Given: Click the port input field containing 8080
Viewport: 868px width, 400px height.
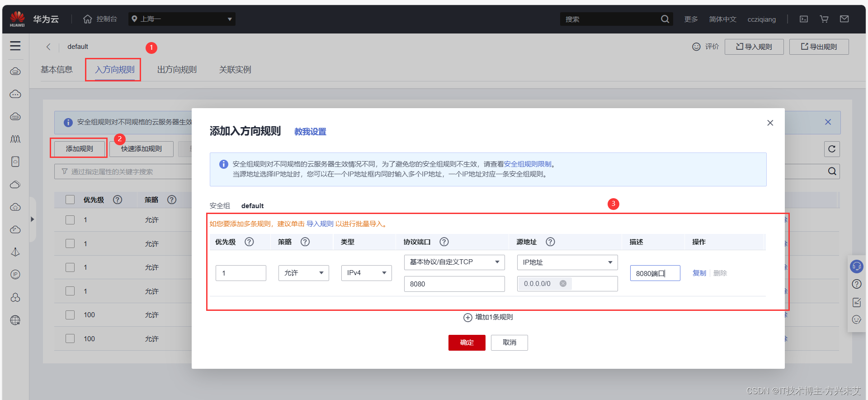Looking at the screenshot, I should [x=454, y=284].
